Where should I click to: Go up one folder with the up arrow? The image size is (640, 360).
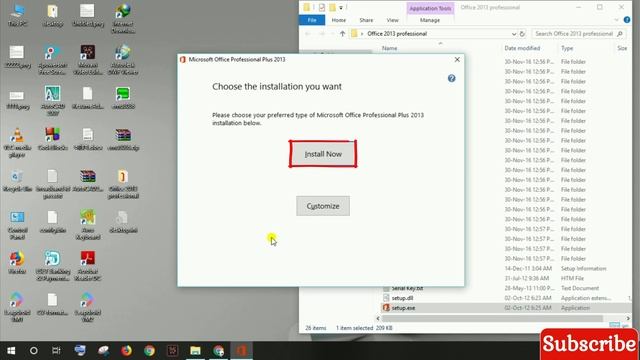(x=342, y=34)
